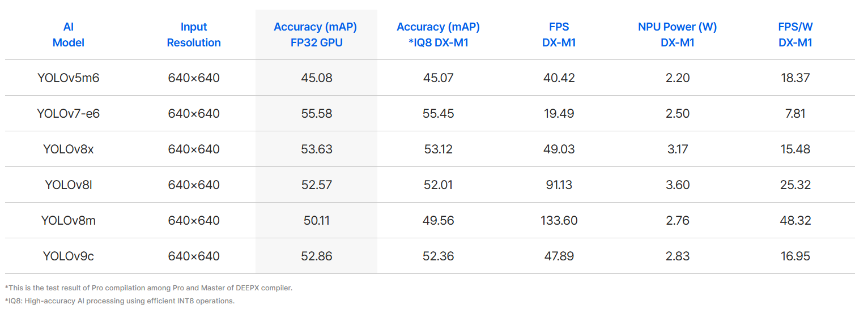The width and height of the screenshot is (868, 313).
Task: Click the 52.36 IQ8 accuracy for YOLOv9c
Action: tap(438, 256)
